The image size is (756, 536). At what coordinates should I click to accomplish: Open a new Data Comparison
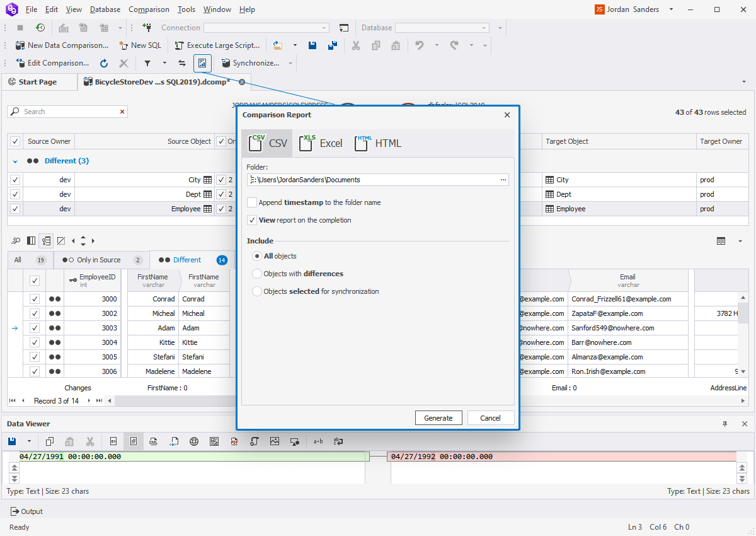pyautogui.click(x=62, y=45)
